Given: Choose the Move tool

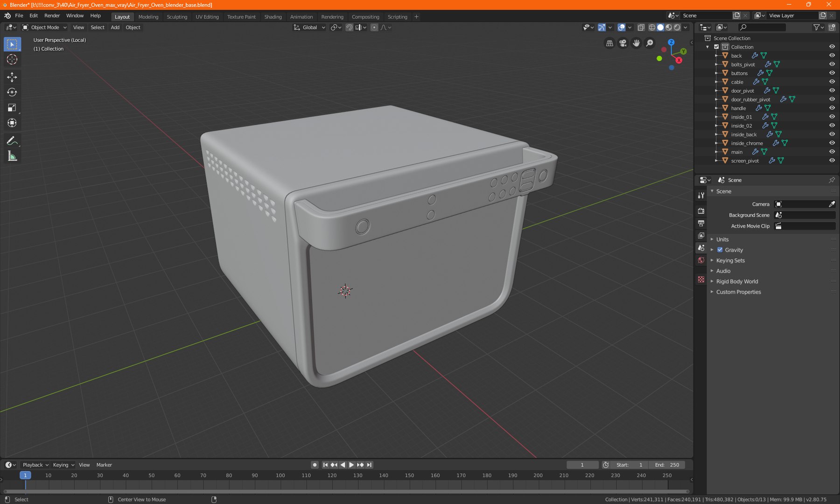Looking at the screenshot, I should [x=12, y=77].
